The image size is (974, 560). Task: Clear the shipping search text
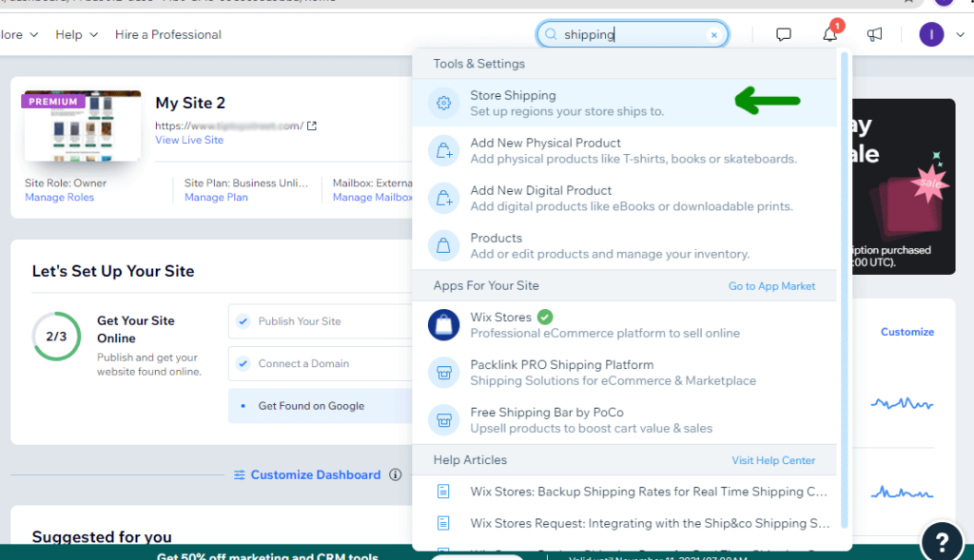[x=713, y=35]
